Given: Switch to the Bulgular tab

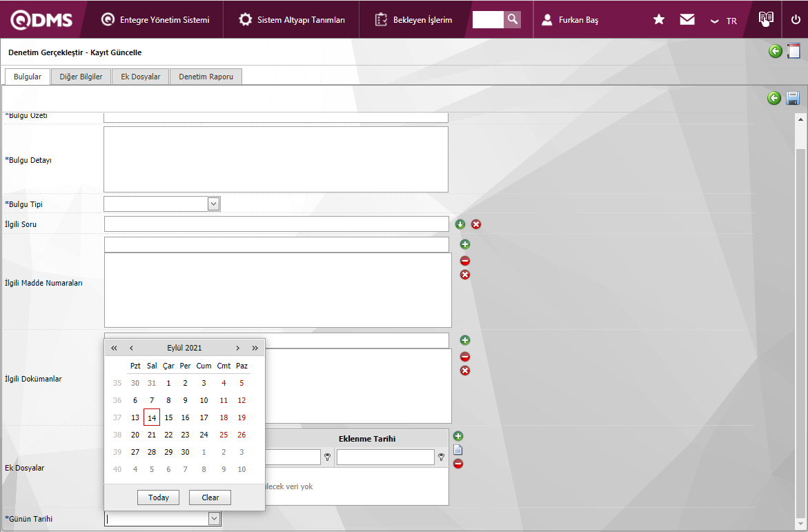Looking at the screenshot, I should (x=28, y=77).
